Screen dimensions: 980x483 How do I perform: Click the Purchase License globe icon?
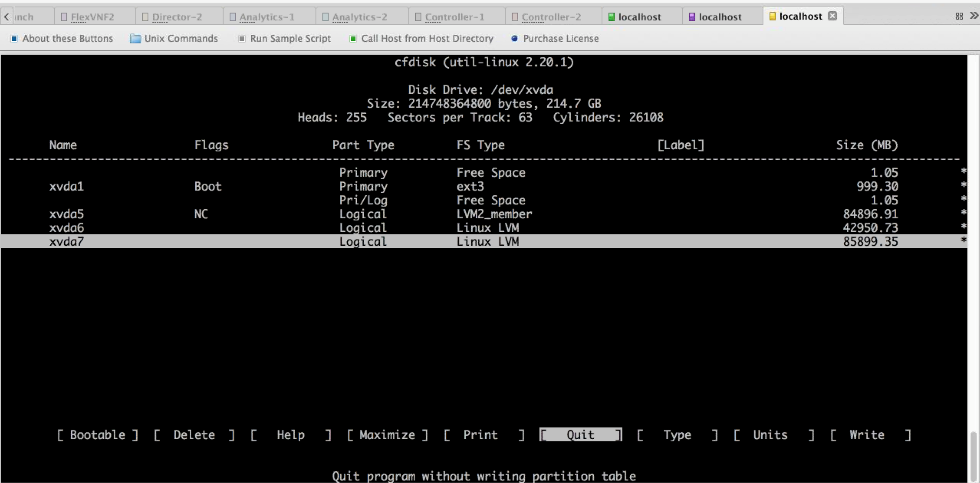(515, 38)
